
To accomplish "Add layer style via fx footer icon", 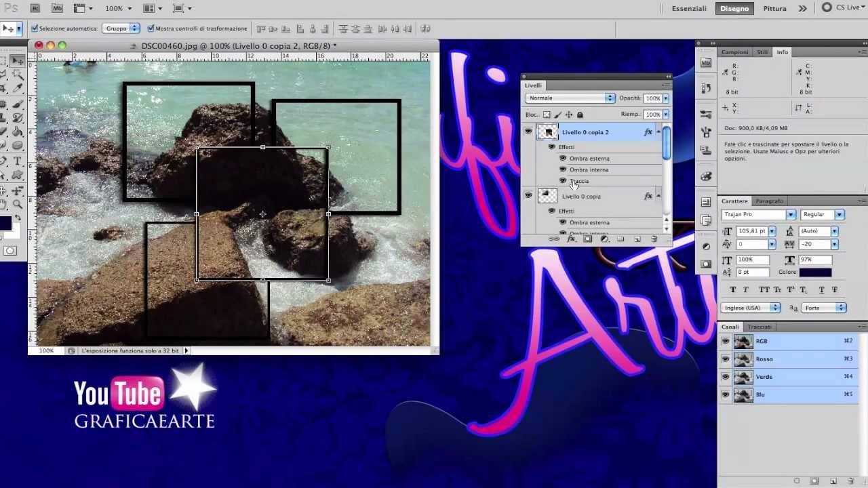I will [x=571, y=239].
